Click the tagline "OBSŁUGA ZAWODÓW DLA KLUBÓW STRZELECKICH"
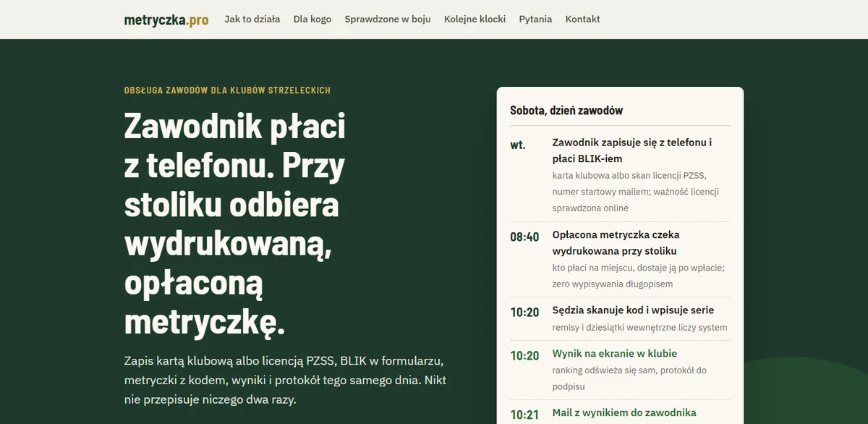 (x=227, y=90)
